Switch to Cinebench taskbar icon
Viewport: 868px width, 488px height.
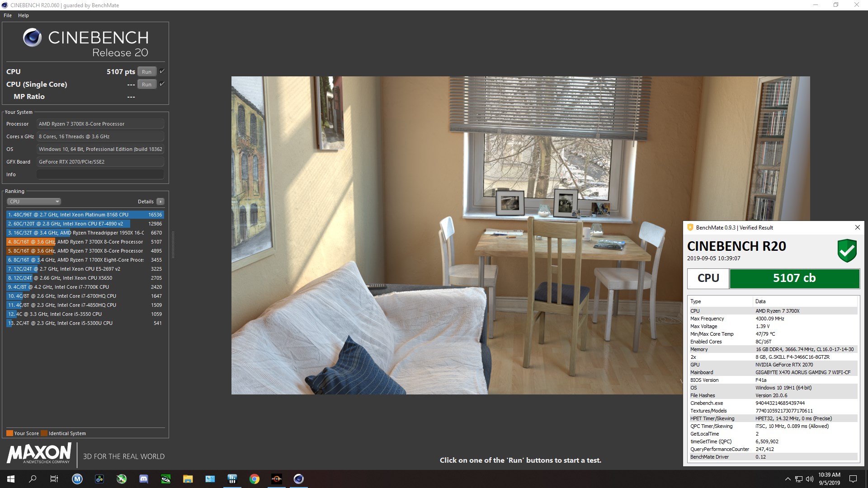(x=299, y=479)
